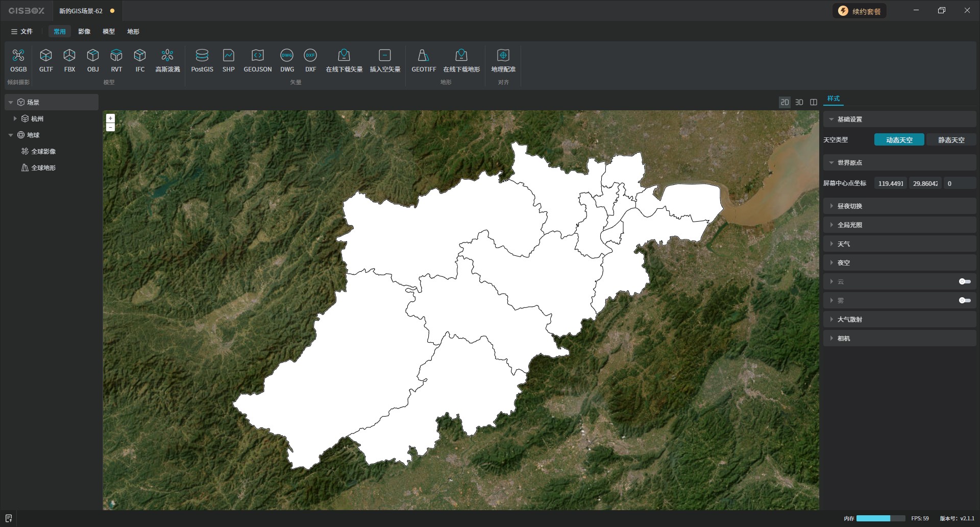The width and height of the screenshot is (980, 527).
Task: Select the 静态天空 sky type option
Action: [951, 140]
